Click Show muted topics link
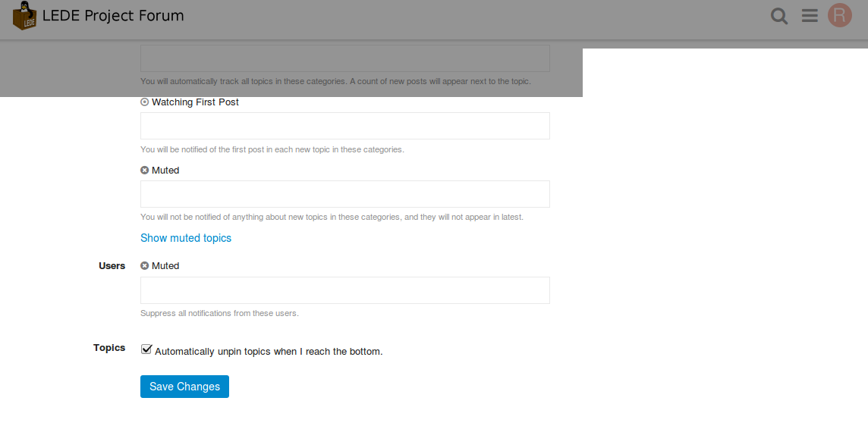This screenshot has width=868, height=426. [x=186, y=238]
